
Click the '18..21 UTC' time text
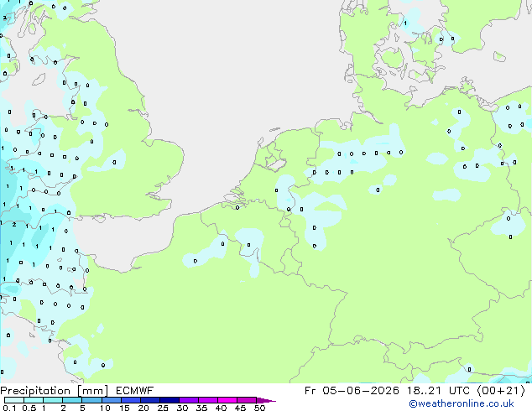point(438,391)
